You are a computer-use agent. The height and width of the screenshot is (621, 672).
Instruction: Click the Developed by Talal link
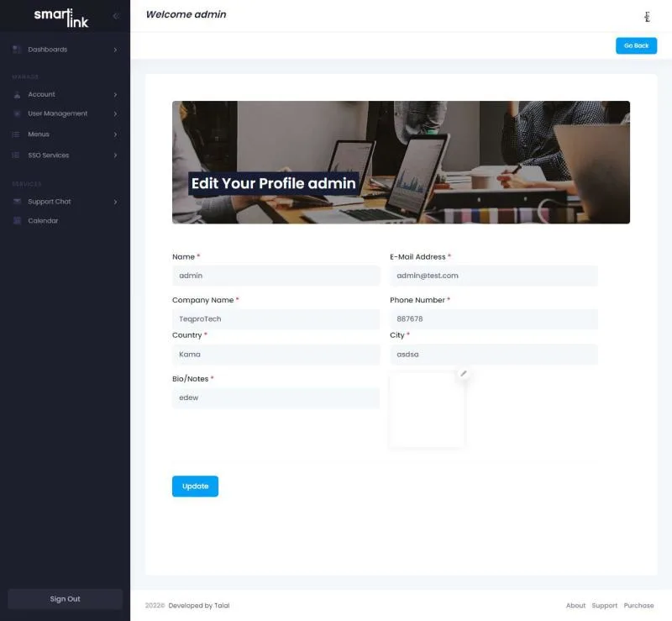(x=199, y=606)
